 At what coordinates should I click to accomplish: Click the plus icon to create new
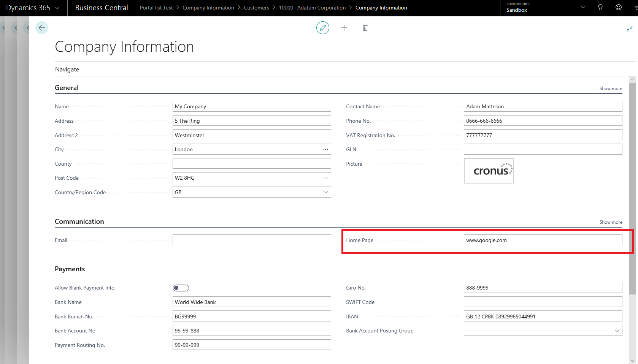pos(344,28)
